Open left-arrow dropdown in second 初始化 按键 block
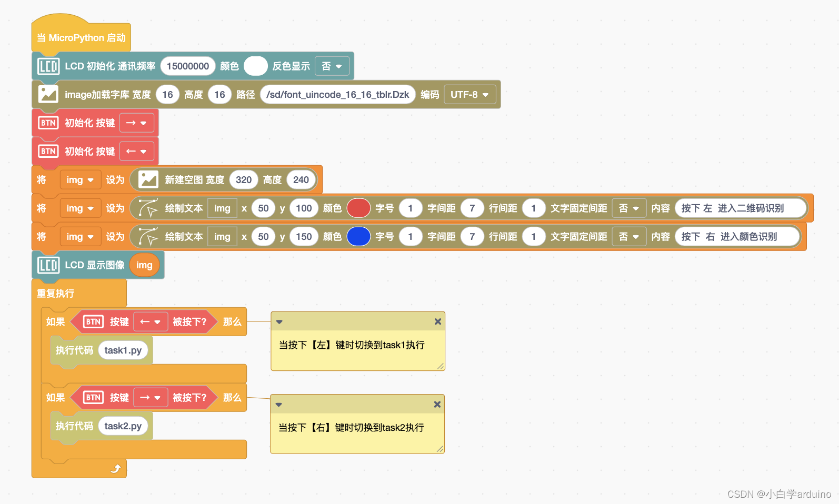839x504 pixels. (x=137, y=152)
